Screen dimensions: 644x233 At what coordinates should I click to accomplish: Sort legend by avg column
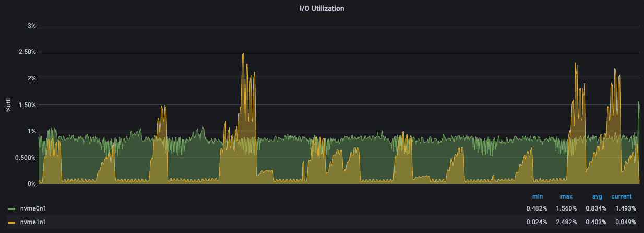click(598, 196)
